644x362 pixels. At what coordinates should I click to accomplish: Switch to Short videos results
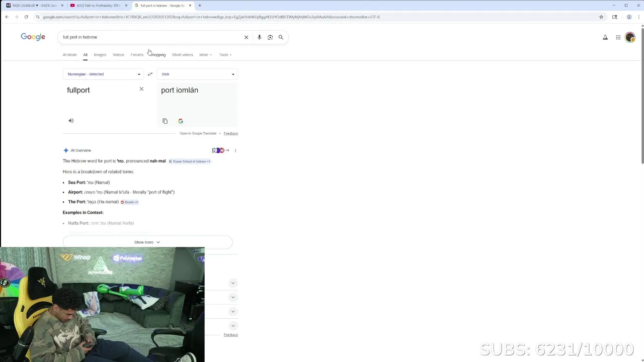(182, 55)
